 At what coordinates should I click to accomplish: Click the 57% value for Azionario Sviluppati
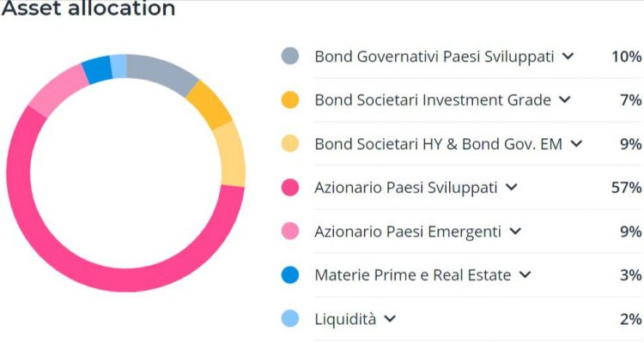click(x=627, y=188)
